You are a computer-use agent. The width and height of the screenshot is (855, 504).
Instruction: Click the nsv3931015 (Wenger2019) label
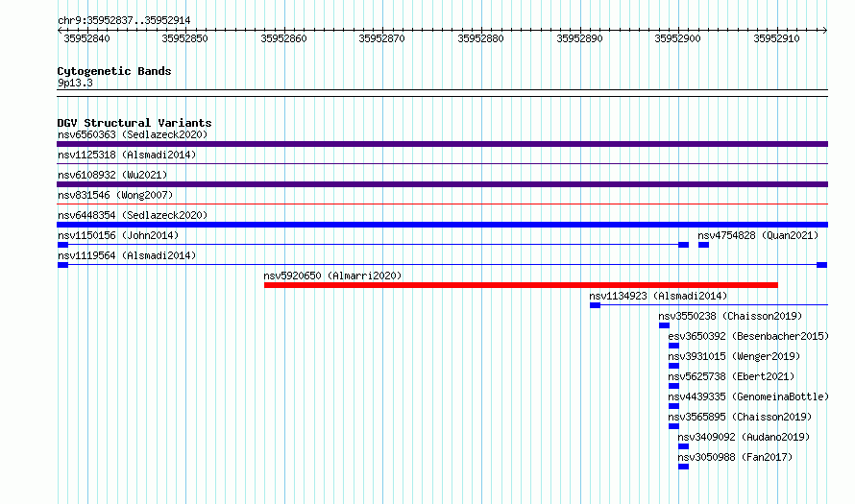734,356
